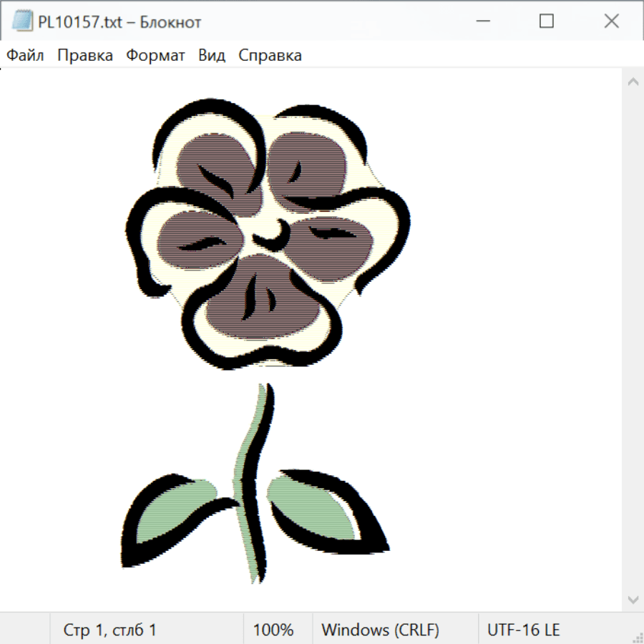Click the scroll down arrow
644x644 pixels.
click(633, 599)
